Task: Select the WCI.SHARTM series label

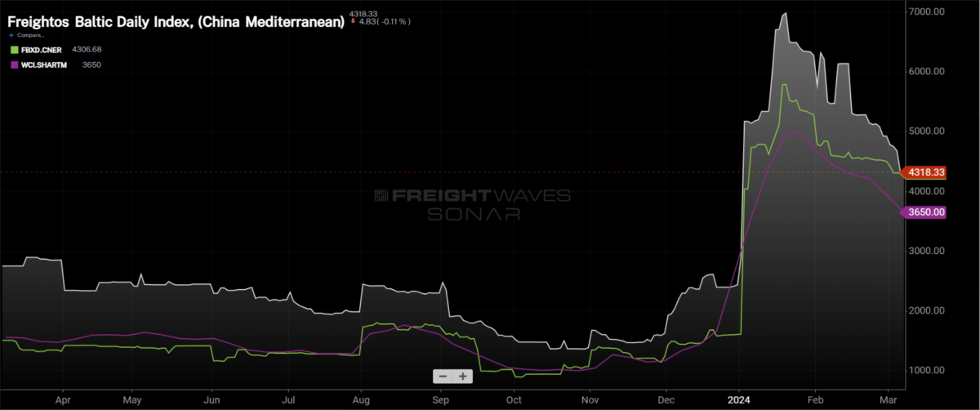Action: [43, 65]
